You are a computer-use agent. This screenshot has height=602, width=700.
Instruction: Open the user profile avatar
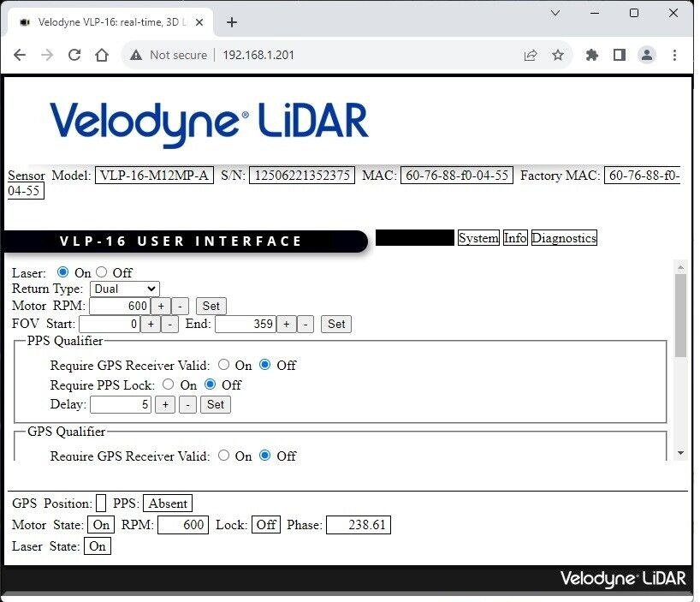[x=646, y=55]
